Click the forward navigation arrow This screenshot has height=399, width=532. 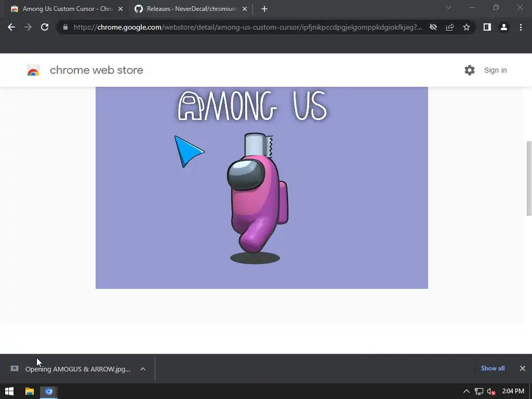[28, 27]
